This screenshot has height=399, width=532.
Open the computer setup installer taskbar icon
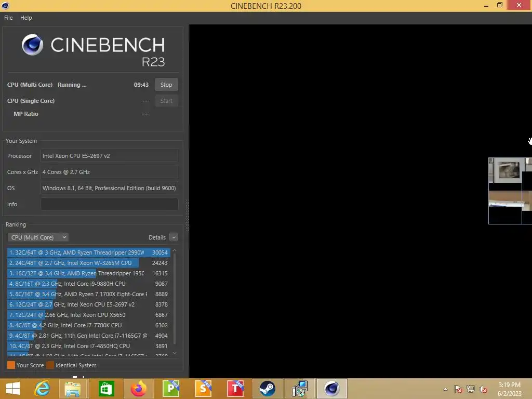[300, 389]
